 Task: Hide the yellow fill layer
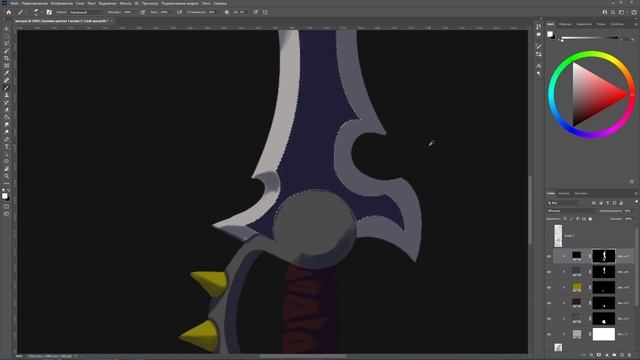[549, 287]
